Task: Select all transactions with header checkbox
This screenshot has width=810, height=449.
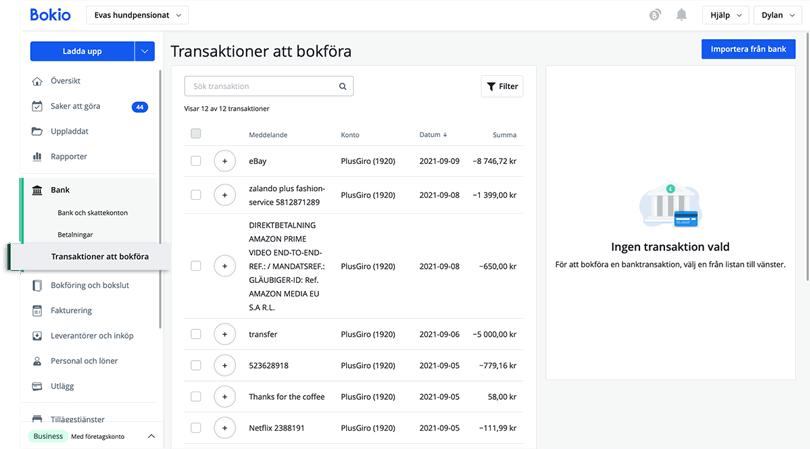Action: pyautogui.click(x=196, y=134)
